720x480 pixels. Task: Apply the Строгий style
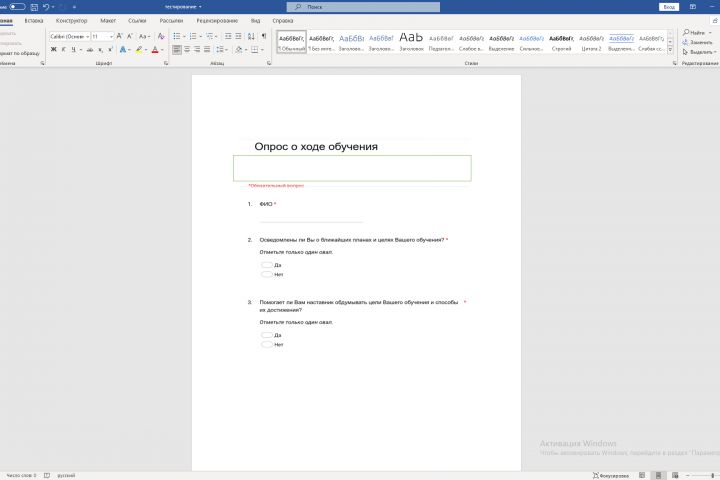point(561,42)
